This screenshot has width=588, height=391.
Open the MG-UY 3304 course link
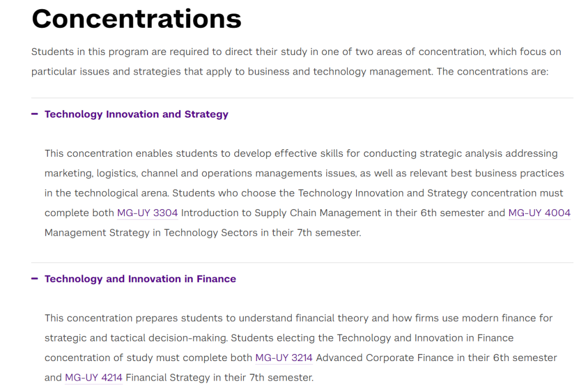[x=148, y=213]
